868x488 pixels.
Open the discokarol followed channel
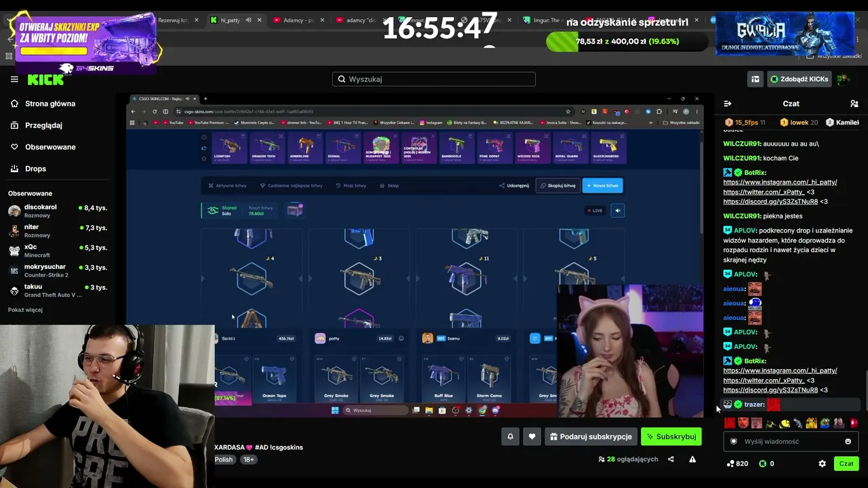click(58, 211)
